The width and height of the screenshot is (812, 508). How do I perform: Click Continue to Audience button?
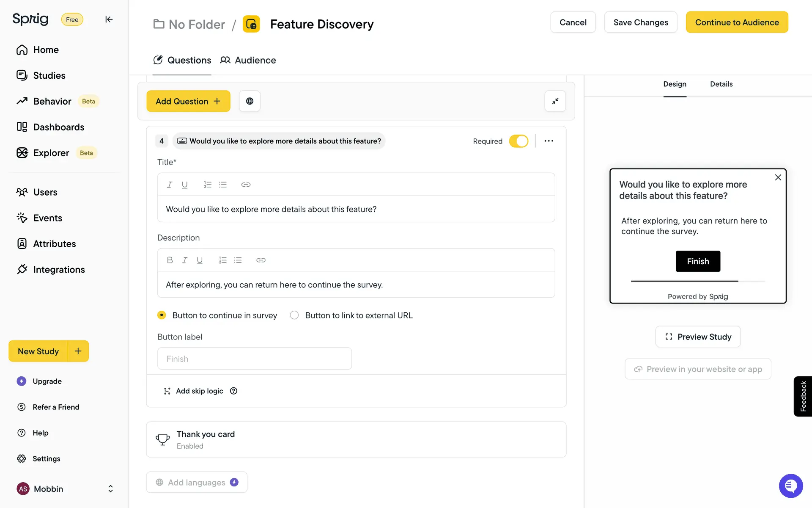[x=737, y=22]
